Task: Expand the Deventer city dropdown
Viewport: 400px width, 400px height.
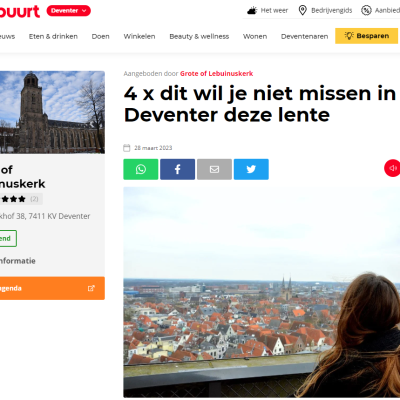Action: click(x=68, y=11)
